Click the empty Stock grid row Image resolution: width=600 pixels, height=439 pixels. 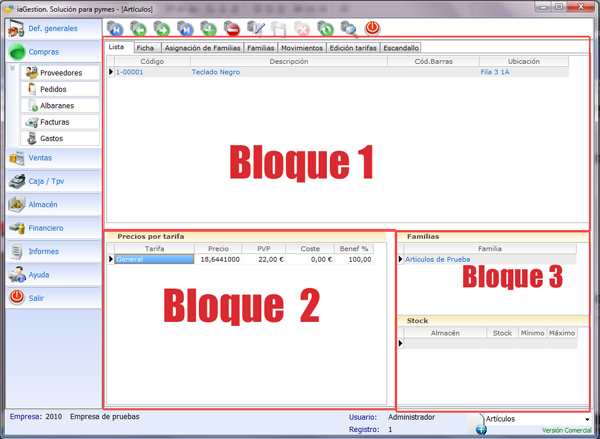[x=490, y=343]
